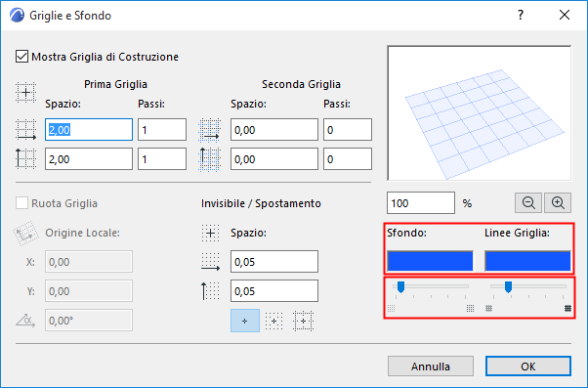Click the help question mark icon

point(521,15)
